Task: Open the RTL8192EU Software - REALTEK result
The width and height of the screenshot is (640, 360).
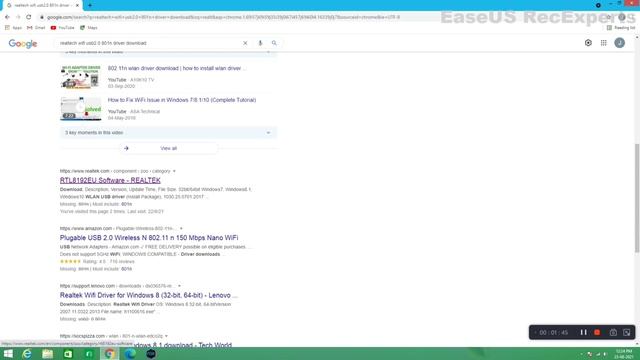Action: point(110,180)
